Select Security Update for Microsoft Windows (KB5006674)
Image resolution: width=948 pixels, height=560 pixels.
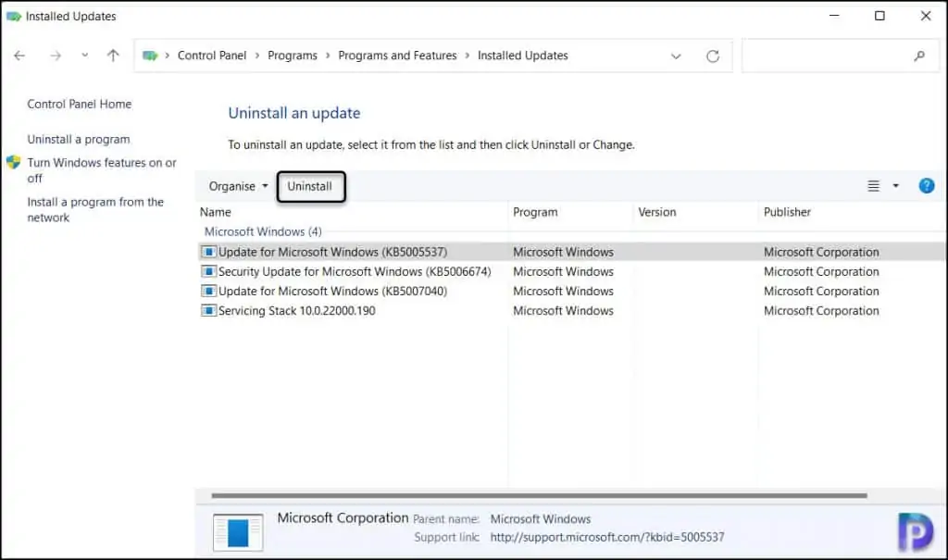point(571,271)
